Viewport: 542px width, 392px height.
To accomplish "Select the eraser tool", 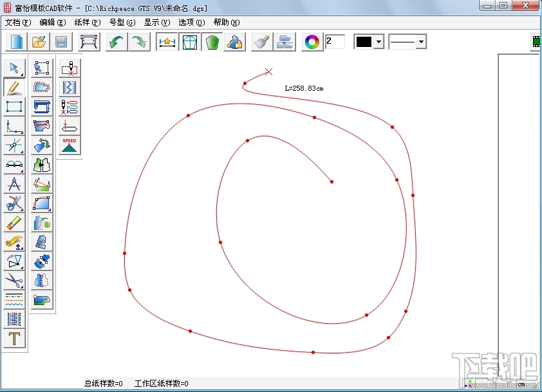I will [x=14, y=223].
